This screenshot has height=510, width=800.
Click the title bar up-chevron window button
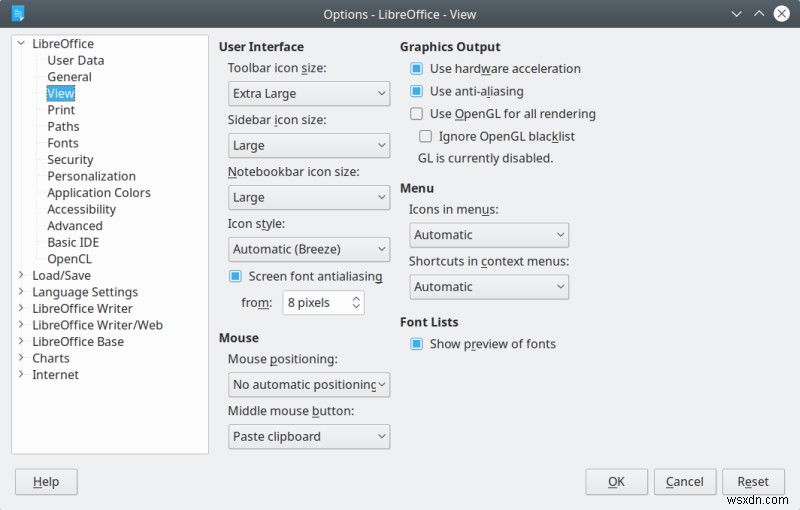[x=759, y=14]
